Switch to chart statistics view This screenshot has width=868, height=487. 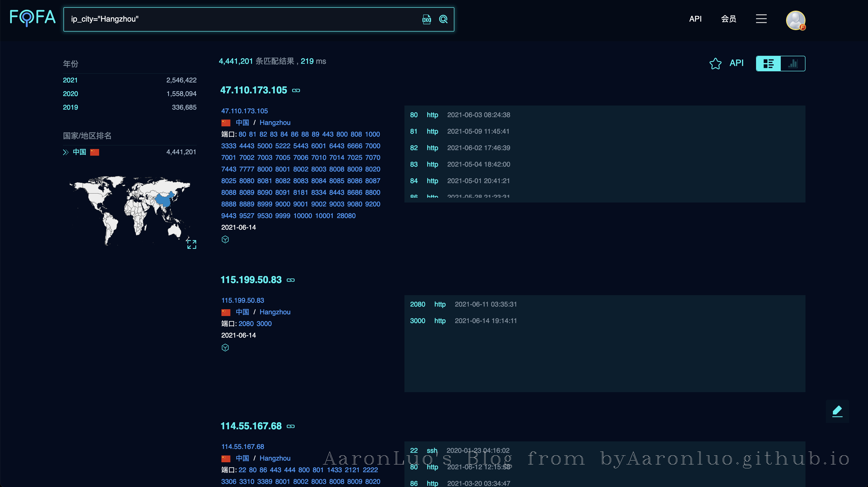tap(793, 63)
